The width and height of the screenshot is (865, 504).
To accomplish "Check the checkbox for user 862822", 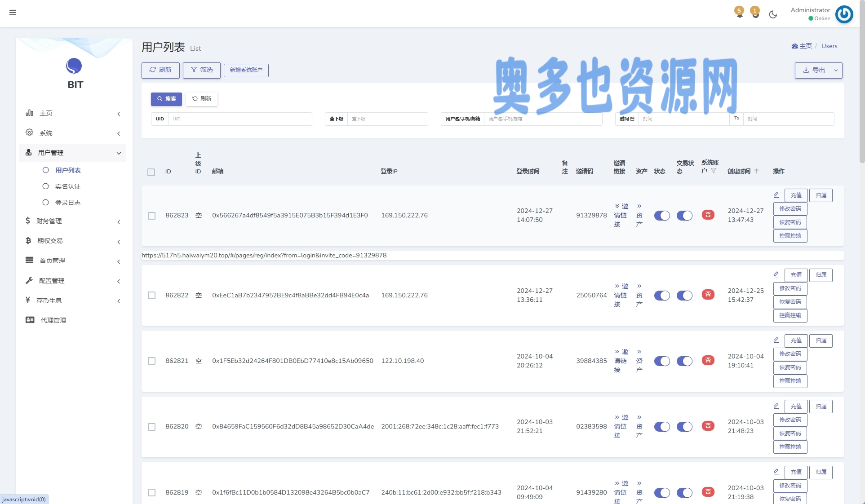I will click(152, 296).
